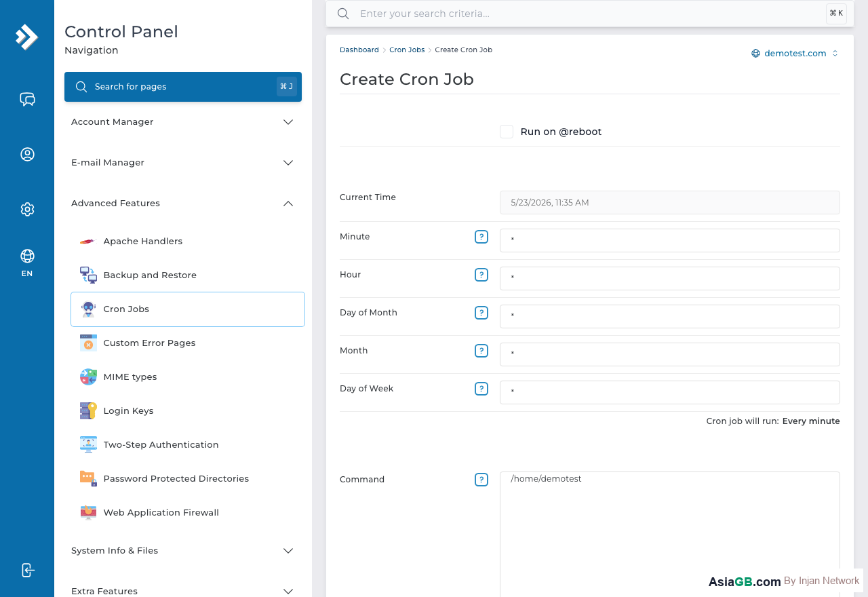868x597 pixels.
Task: Click the Login Keys icon
Action: coord(88,411)
